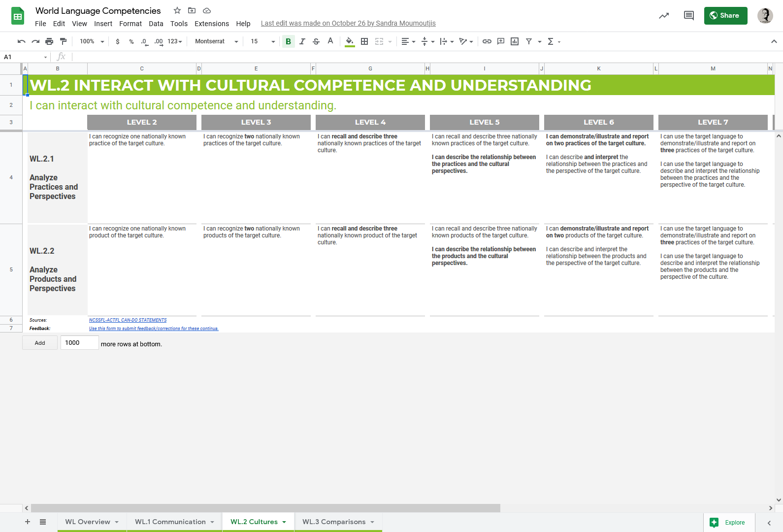This screenshot has height=532, width=783.
Task: Toggle bold formatting
Action: coord(288,41)
